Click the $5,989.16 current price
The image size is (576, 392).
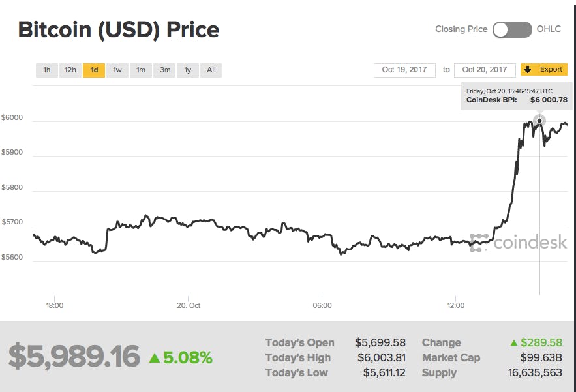click(74, 357)
